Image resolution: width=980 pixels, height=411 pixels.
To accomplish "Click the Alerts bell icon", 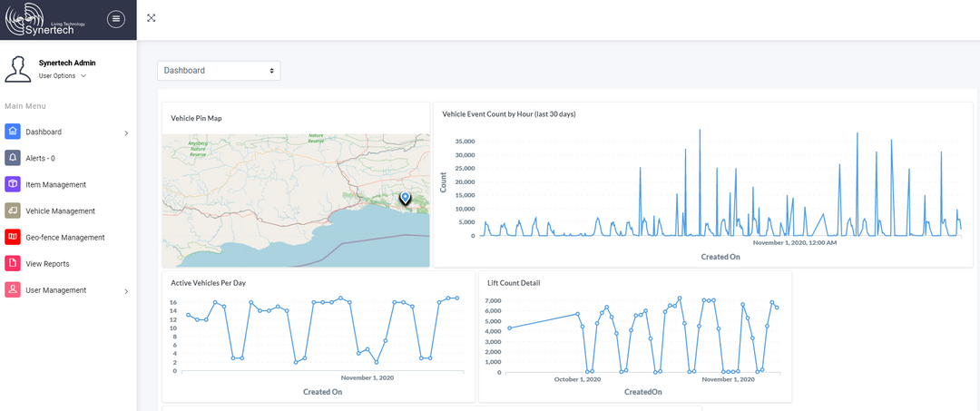I will tap(13, 158).
